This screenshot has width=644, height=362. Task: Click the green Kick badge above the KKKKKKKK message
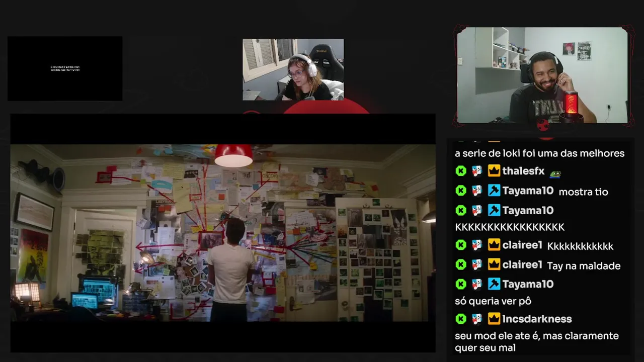pos(461,210)
